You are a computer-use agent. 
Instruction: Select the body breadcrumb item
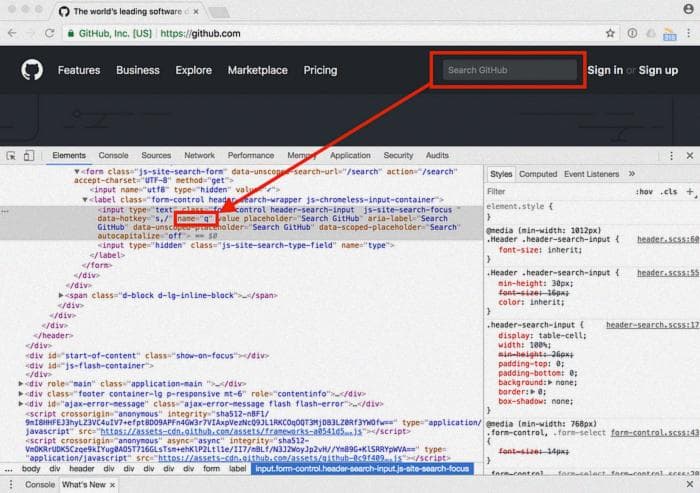coord(31,468)
